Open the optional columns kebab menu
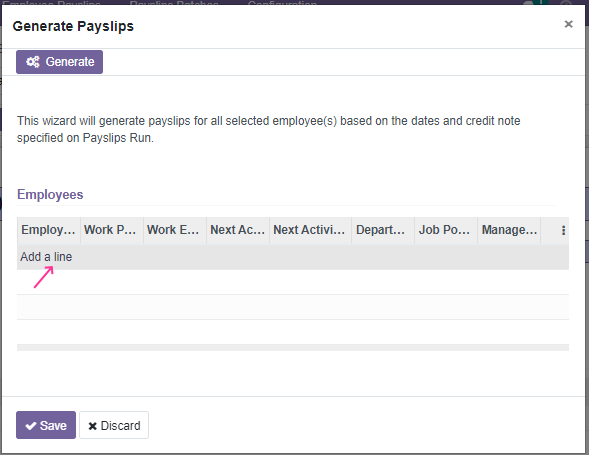589x455 pixels. click(x=563, y=230)
